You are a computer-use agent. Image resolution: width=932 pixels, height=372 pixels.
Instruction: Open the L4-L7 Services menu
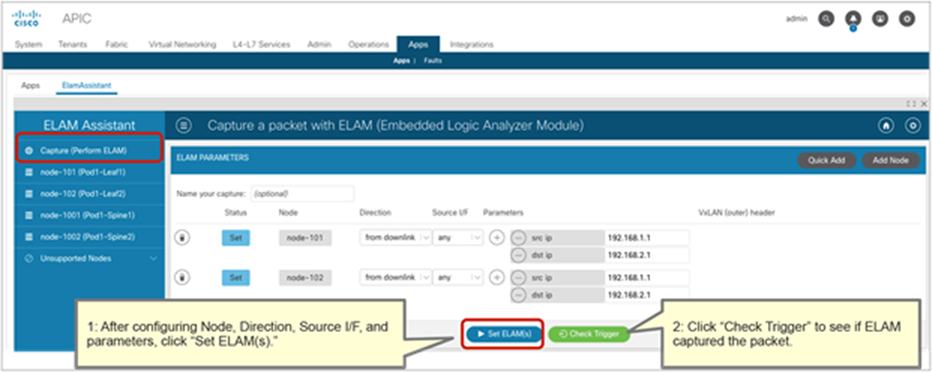click(x=262, y=45)
